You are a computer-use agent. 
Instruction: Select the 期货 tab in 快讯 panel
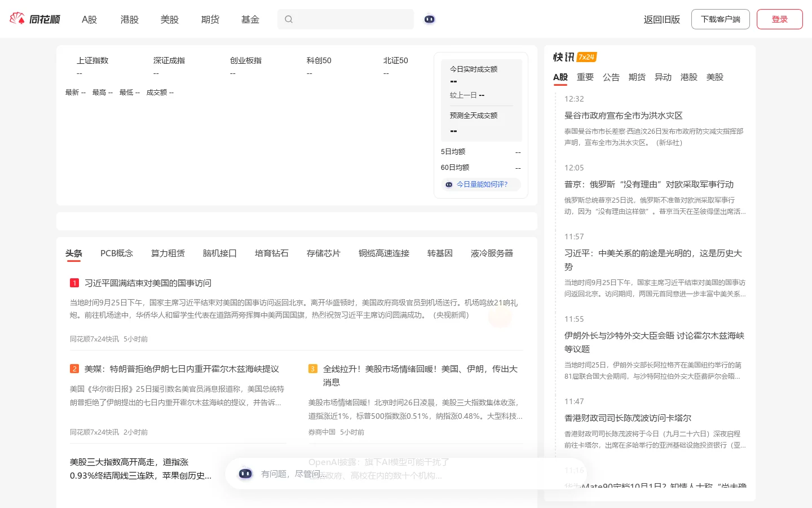click(x=637, y=77)
